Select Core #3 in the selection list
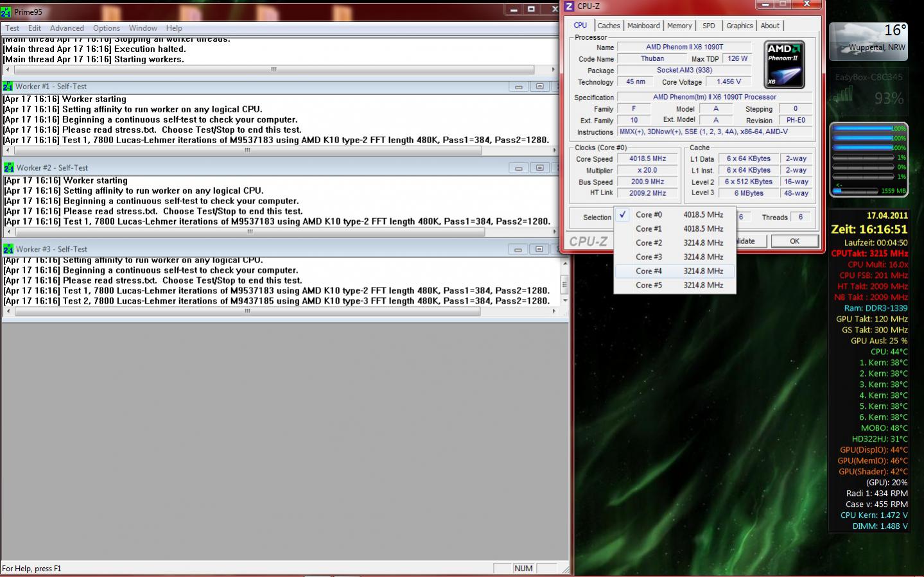The width and height of the screenshot is (924, 577). click(675, 257)
